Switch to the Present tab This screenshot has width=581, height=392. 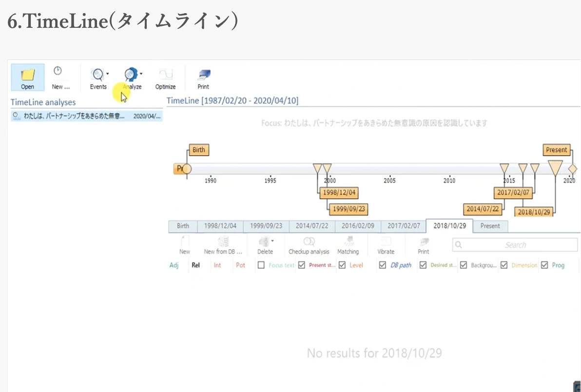click(x=490, y=226)
